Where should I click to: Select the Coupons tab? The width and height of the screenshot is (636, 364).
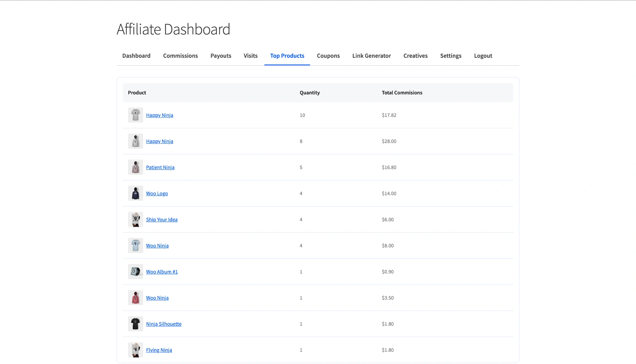tap(328, 56)
